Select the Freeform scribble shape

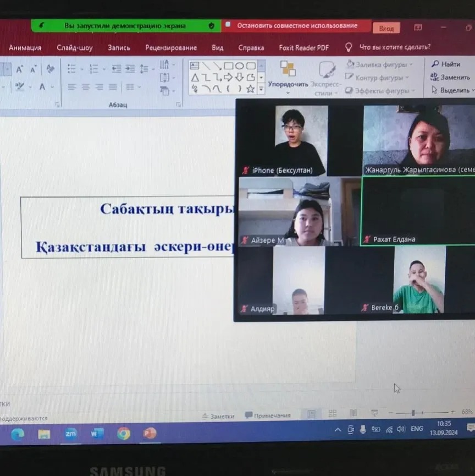click(x=195, y=89)
